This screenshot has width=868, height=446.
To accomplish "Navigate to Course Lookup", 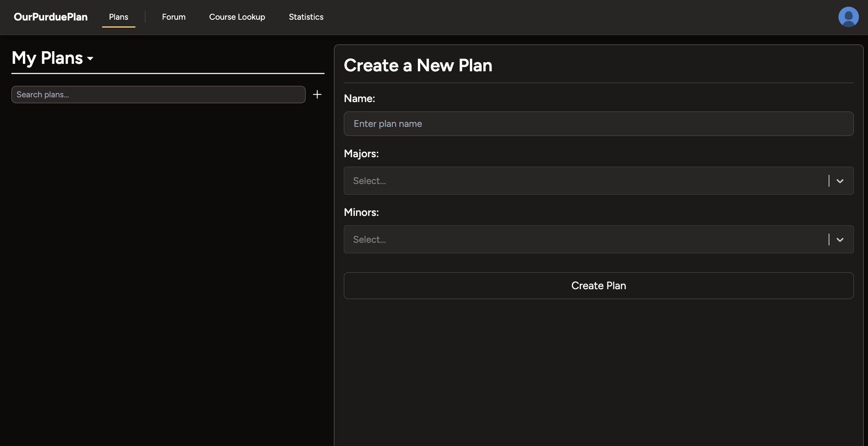I will [237, 17].
